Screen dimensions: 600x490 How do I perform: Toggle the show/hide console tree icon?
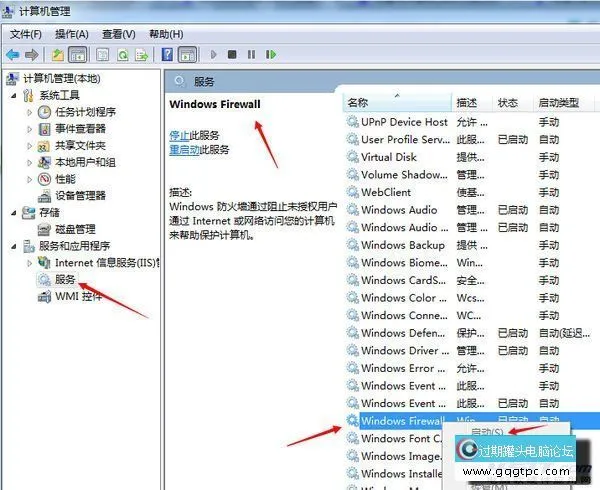click(78, 55)
